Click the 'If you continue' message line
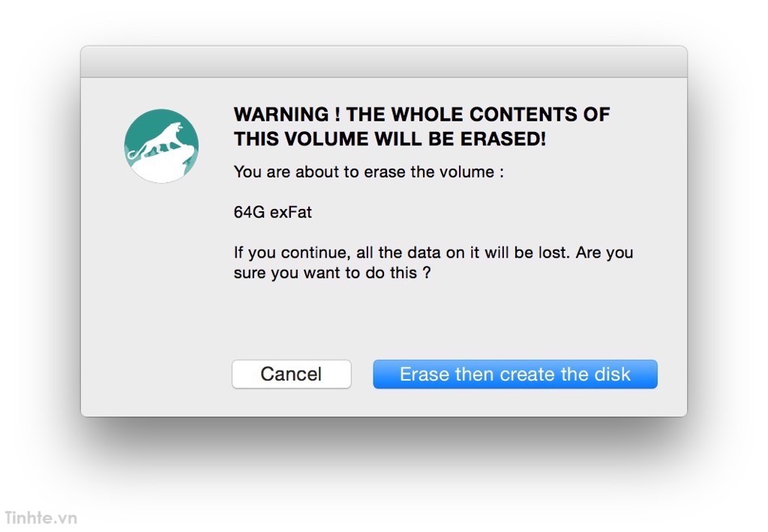Image resolution: width=768 pixels, height=532 pixels. pyautogui.click(x=433, y=253)
